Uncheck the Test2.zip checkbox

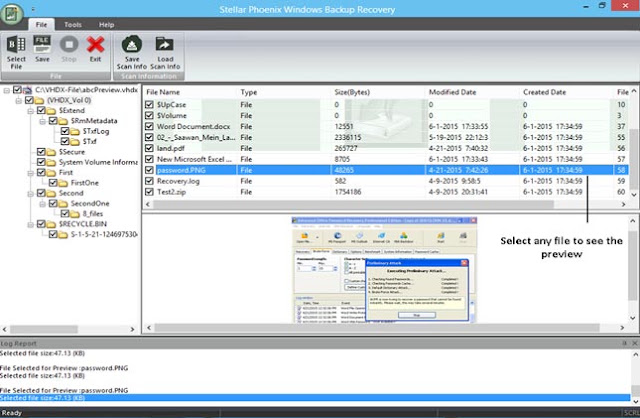149,192
